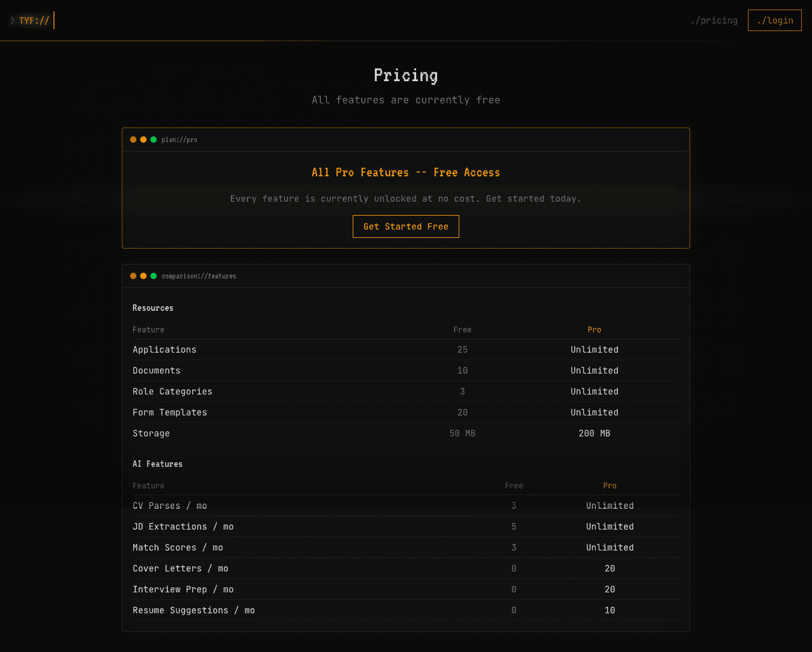The image size is (812, 652).
Task: Click the red dot on comparison://features window
Action: [133, 276]
